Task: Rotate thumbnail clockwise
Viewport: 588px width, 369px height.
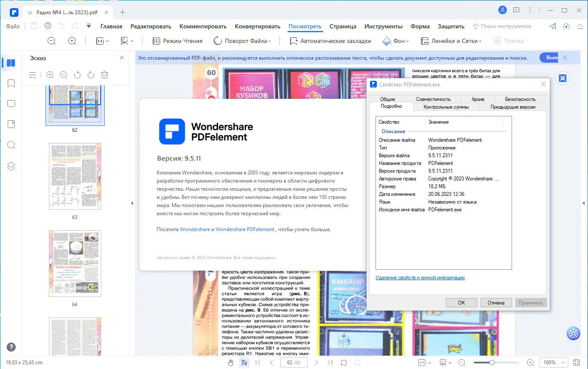Action: click(x=91, y=75)
